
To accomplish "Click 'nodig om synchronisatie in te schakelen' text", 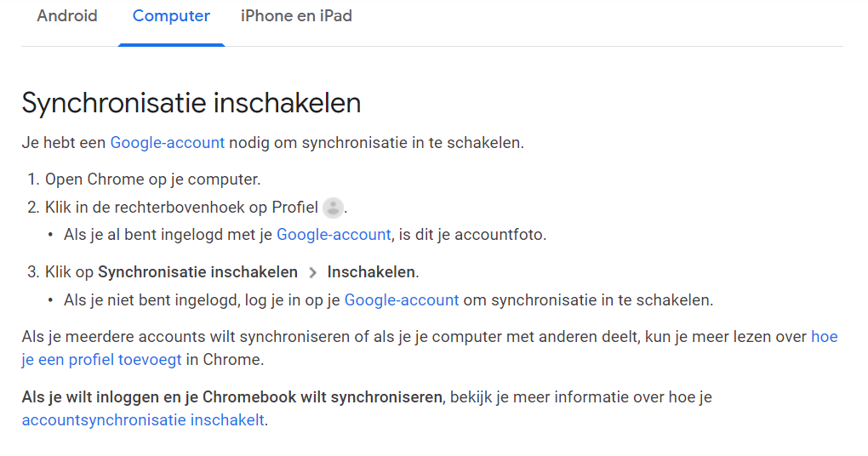I will (376, 142).
